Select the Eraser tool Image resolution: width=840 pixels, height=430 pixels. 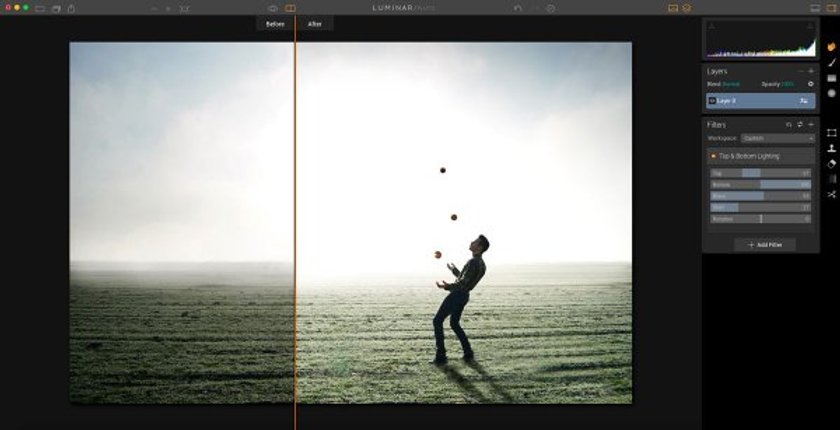click(831, 164)
